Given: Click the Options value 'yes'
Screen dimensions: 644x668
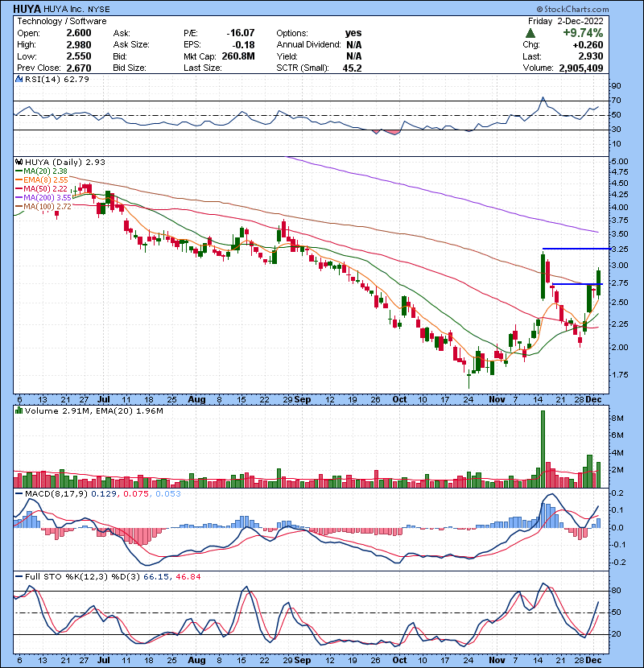Looking at the screenshot, I should pos(353,33).
